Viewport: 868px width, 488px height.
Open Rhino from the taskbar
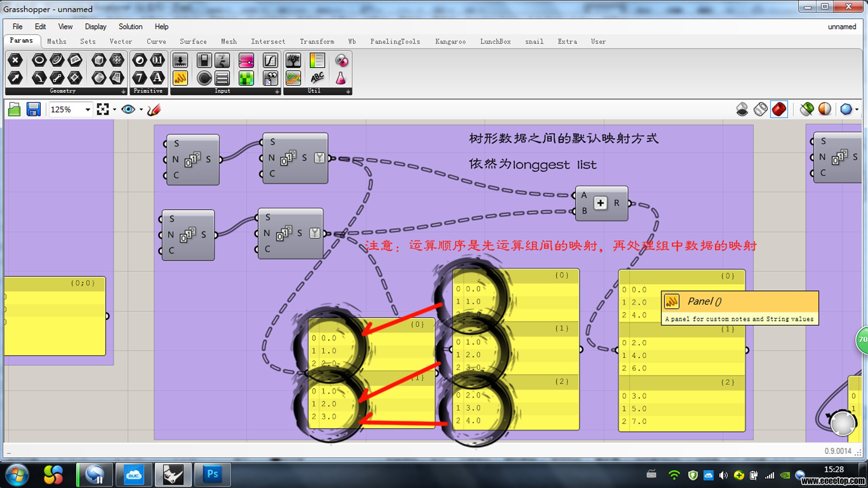(x=173, y=474)
